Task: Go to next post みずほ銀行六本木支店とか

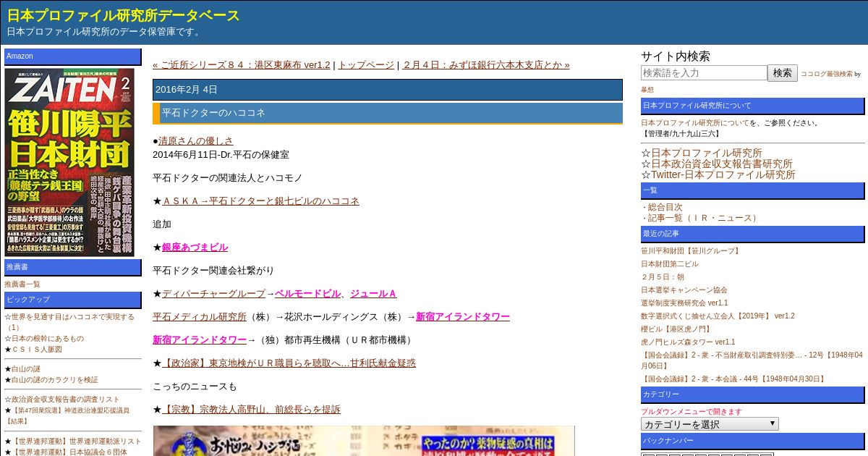Action: [485, 64]
